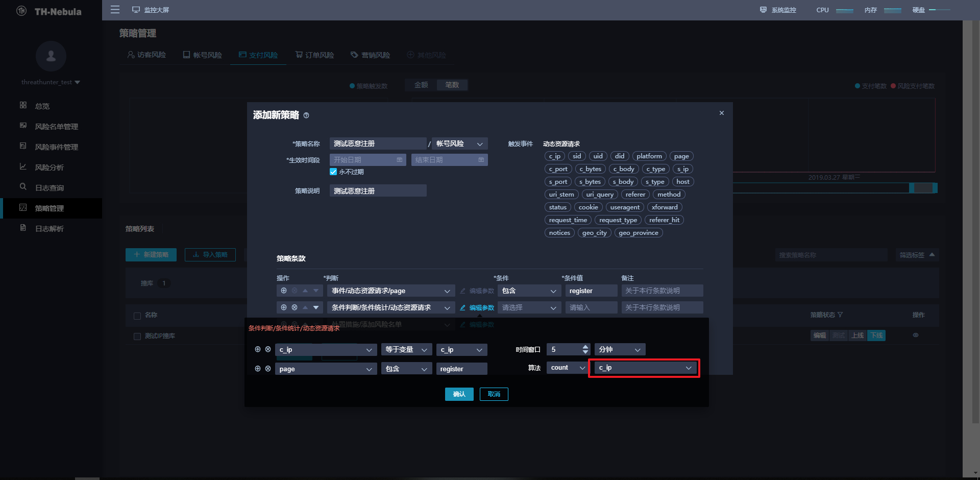Open the 开始日期 calendar picker
980x480 pixels.
point(400,160)
